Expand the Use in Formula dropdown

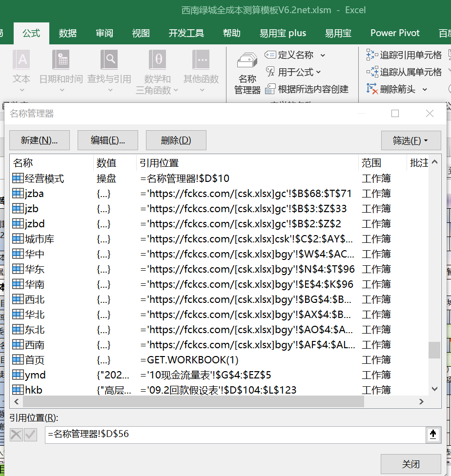(x=319, y=72)
